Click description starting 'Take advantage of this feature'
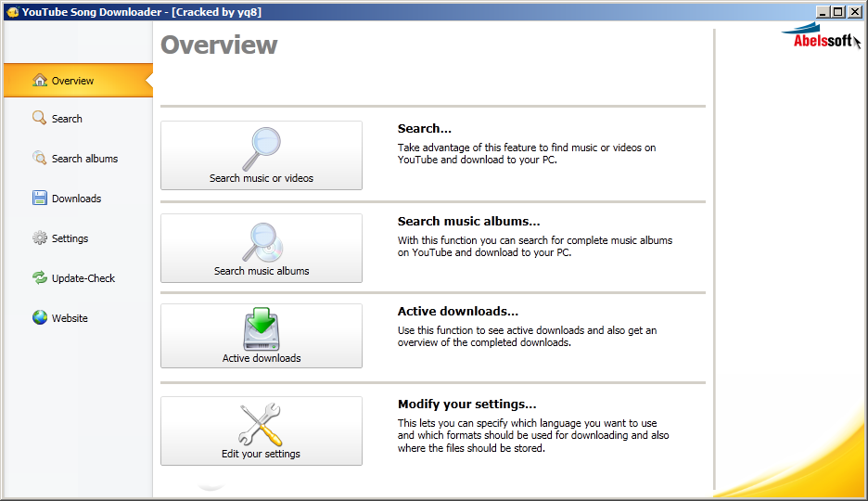Screen dimensions: 868x501 [x=527, y=154]
